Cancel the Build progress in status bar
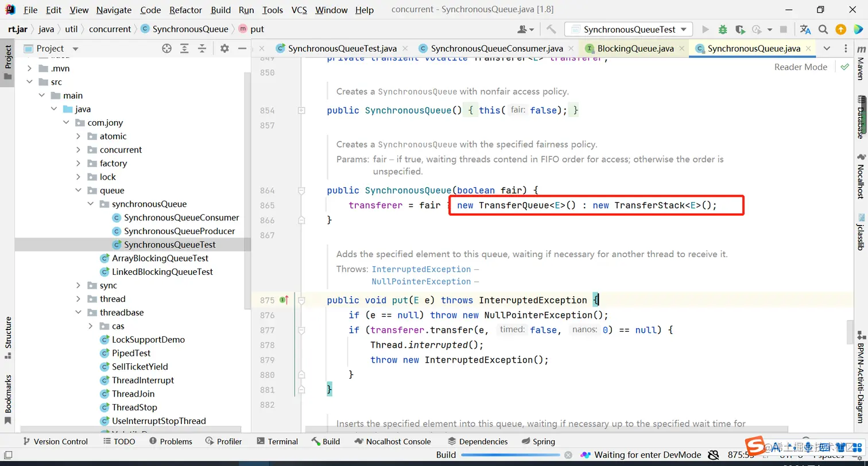The image size is (868, 466). [x=568, y=455]
